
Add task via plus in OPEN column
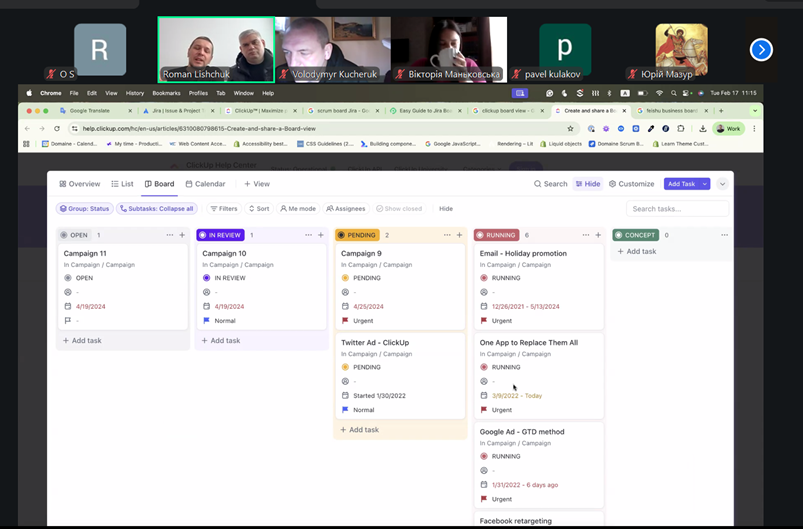(182, 235)
